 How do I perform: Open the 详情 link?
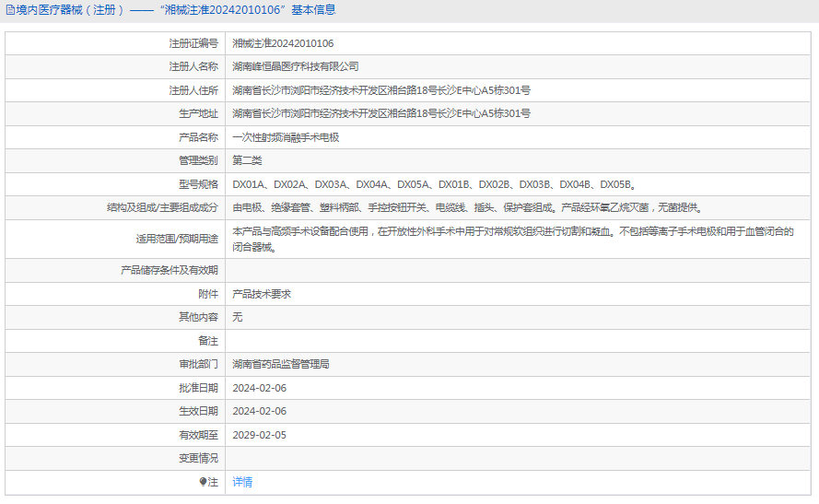pos(242,482)
